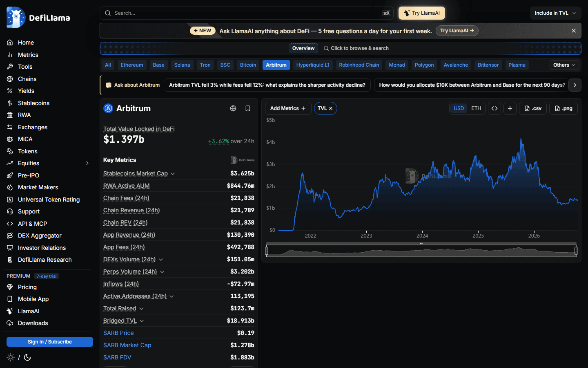Click the browse and search chains field
Image resolution: width=588 pixels, height=368 pixels.
pos(356,48)
